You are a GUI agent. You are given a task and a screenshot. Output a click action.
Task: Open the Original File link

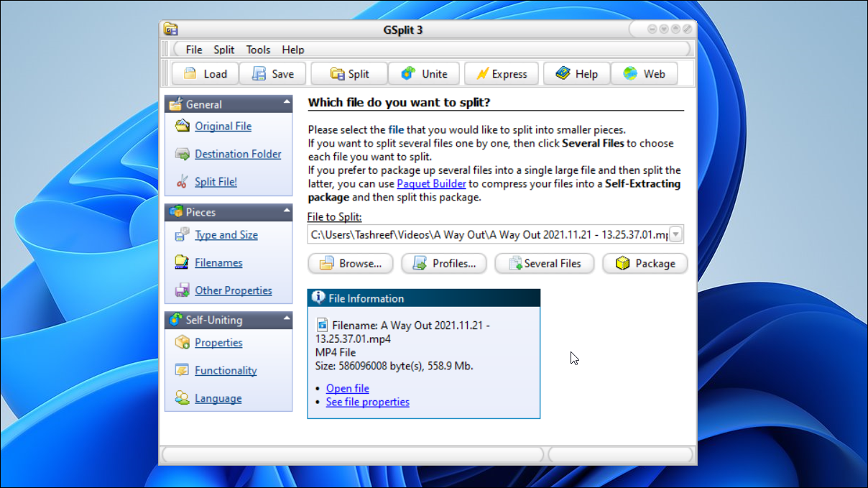click(223, 126)
